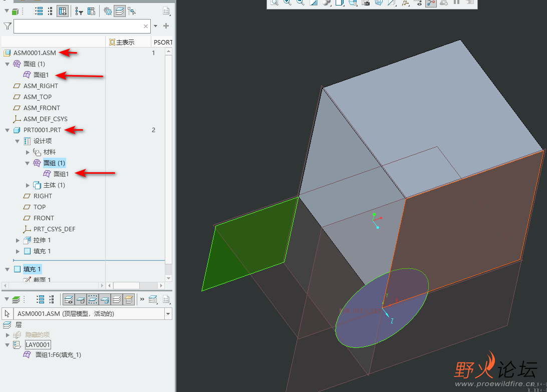The image size is (547, 392).
Task: Select PRT0001.PRT in the model tree
Action: [x=42, y=130]
